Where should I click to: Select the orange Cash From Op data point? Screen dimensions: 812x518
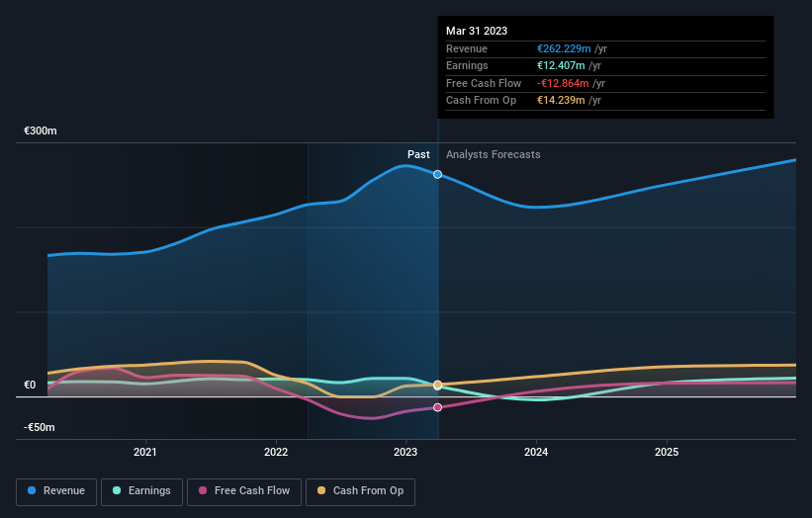[437, 385]
